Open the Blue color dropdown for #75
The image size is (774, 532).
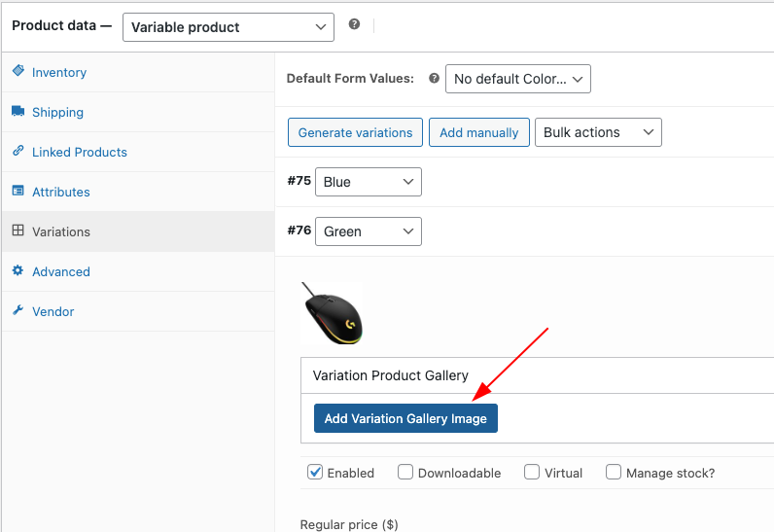369,182
